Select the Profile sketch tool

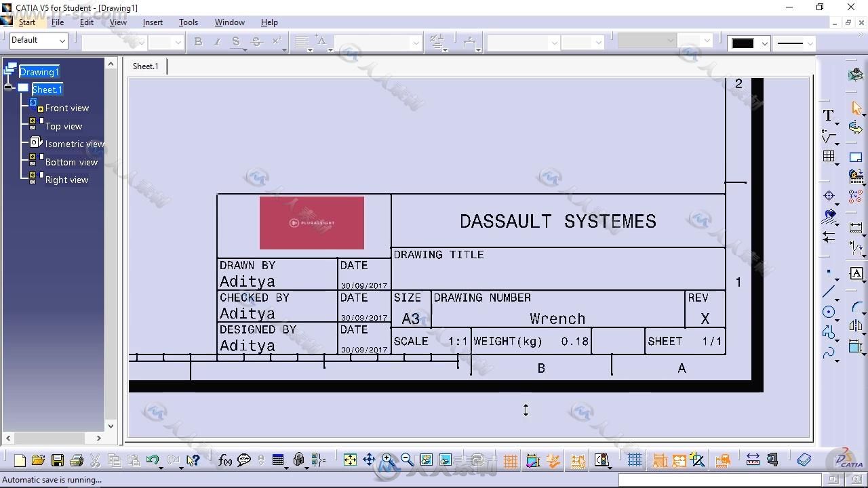(829, 333)
